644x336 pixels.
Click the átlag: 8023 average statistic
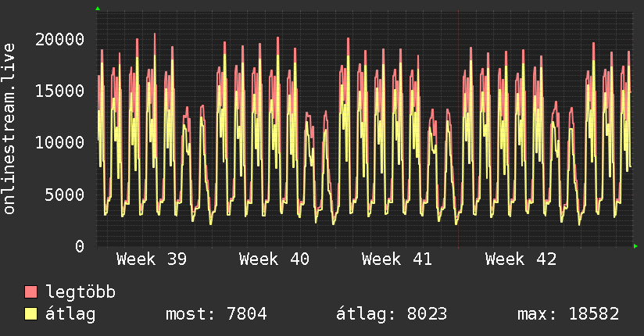coord(392,314)
